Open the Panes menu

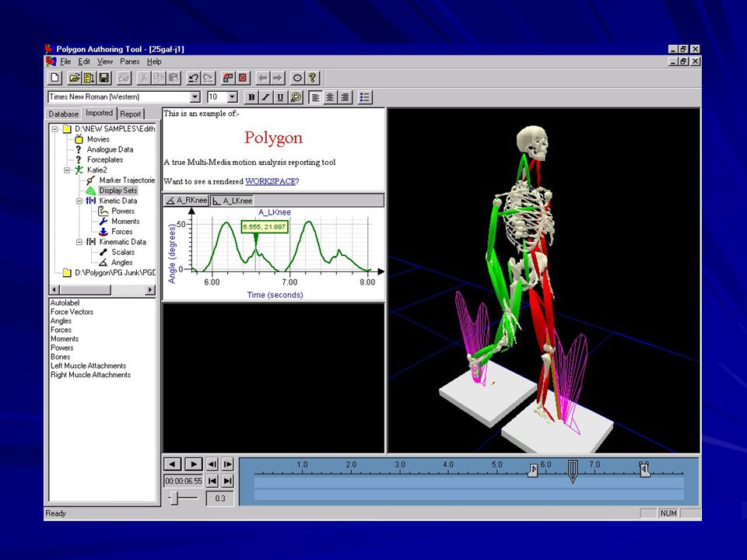click(130, 61)
